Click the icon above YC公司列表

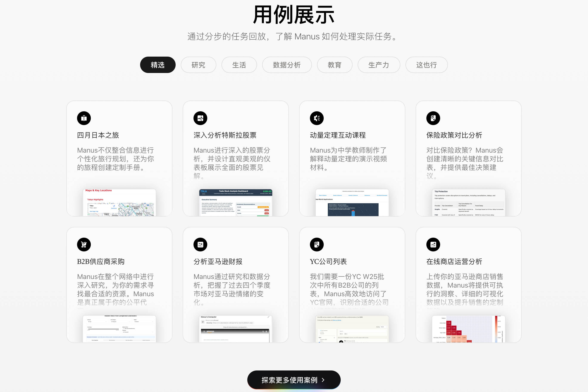[x=317, y=245]
